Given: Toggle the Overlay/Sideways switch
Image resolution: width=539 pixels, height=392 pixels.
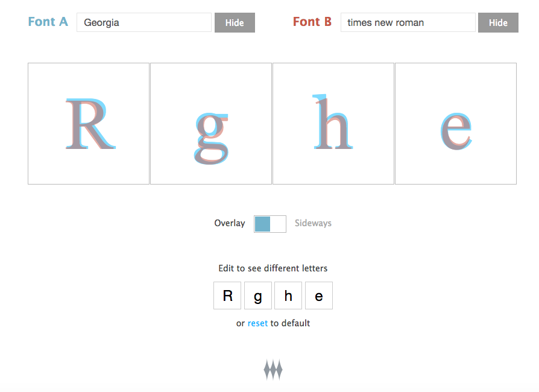Looking at the screenshot, I should coord(269,224).
